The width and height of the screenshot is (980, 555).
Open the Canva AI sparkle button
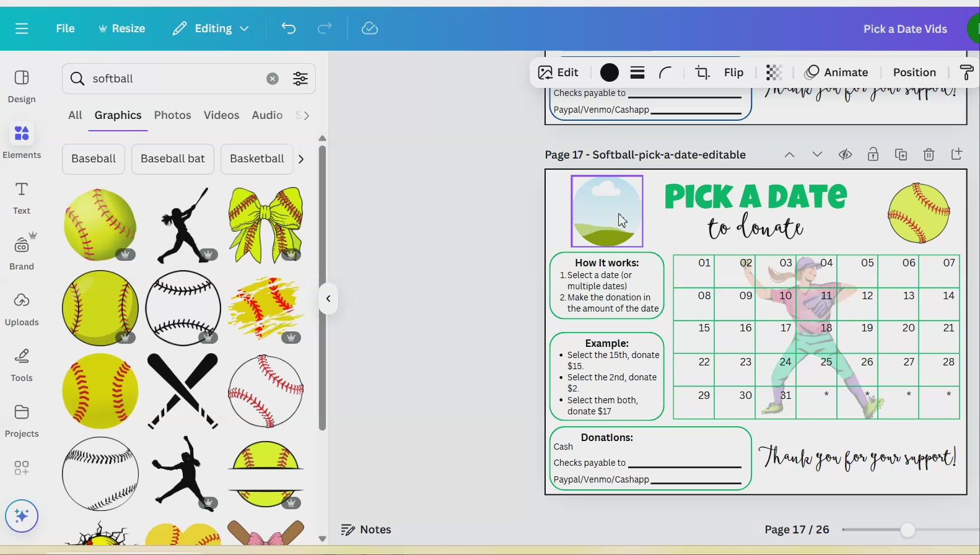[x=22, y=516]
